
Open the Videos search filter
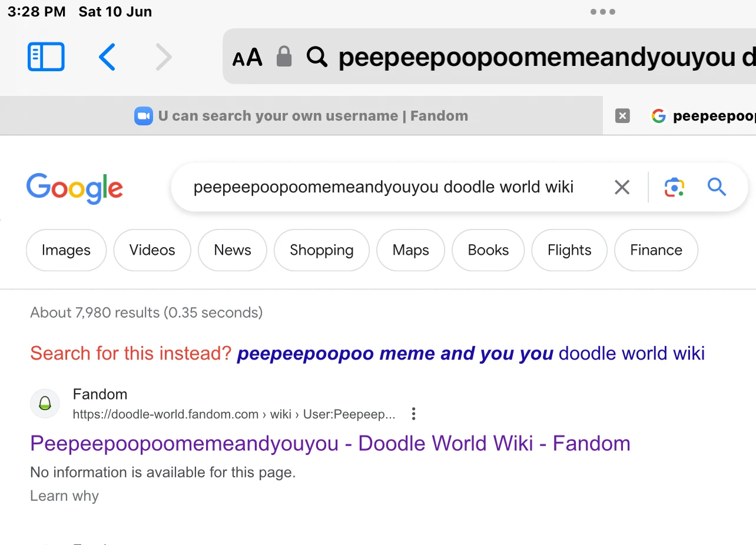(x=152, y=250)
